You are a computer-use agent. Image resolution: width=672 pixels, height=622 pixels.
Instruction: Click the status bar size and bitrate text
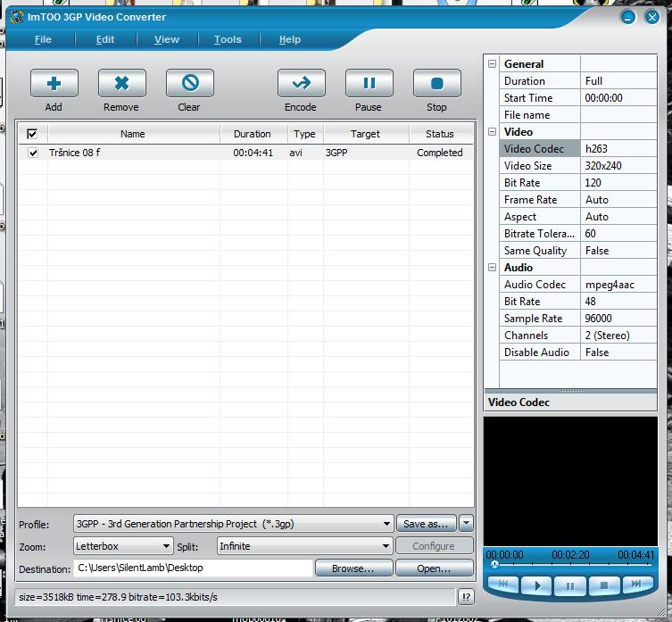(119, 597)
